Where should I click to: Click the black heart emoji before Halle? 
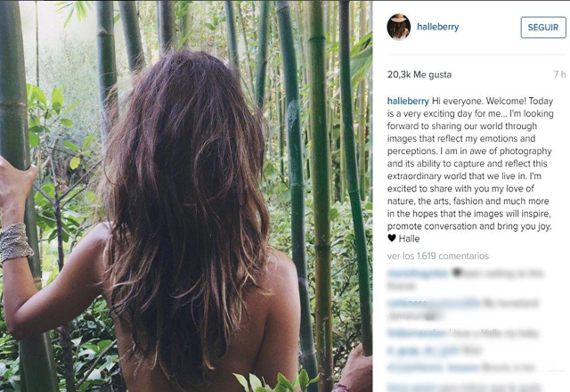(x=392, y=238)
